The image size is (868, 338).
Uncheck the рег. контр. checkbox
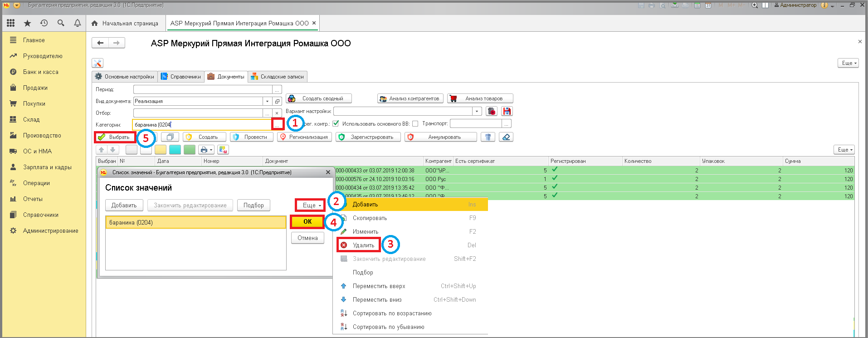tap(336, 123)
